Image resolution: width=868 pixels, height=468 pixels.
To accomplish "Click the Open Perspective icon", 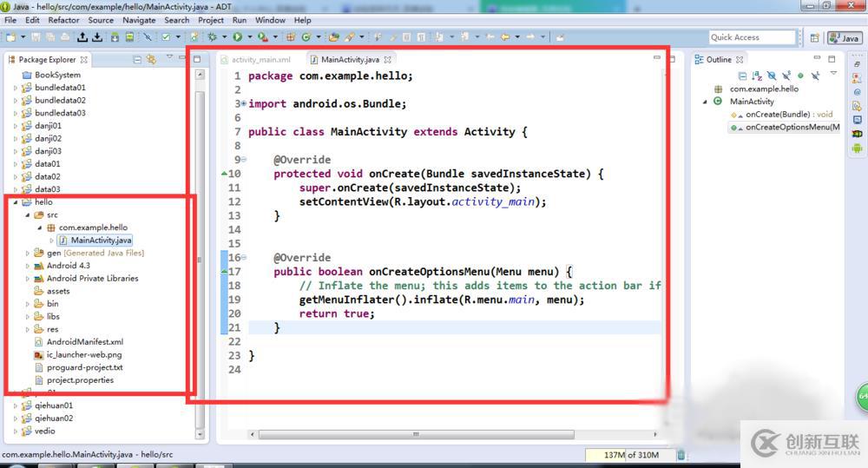I will (x=814, y=37).
